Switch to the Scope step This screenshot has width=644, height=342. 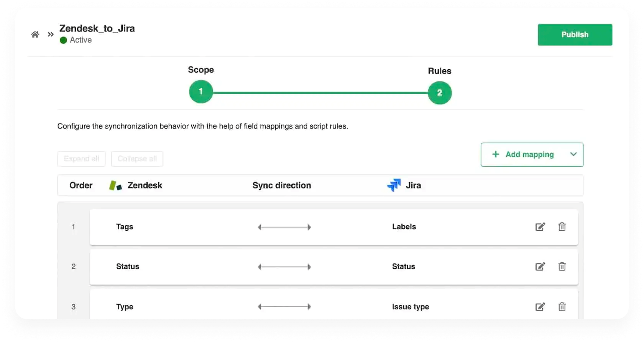200,92
